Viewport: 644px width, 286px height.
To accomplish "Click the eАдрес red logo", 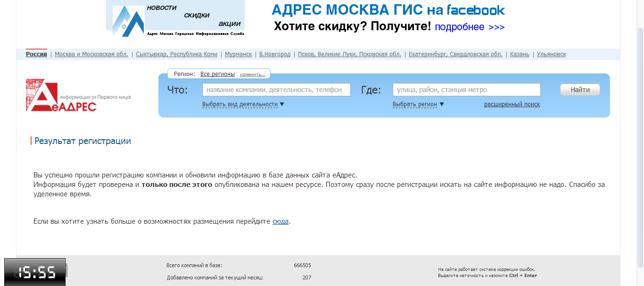I will pos(78,95).
